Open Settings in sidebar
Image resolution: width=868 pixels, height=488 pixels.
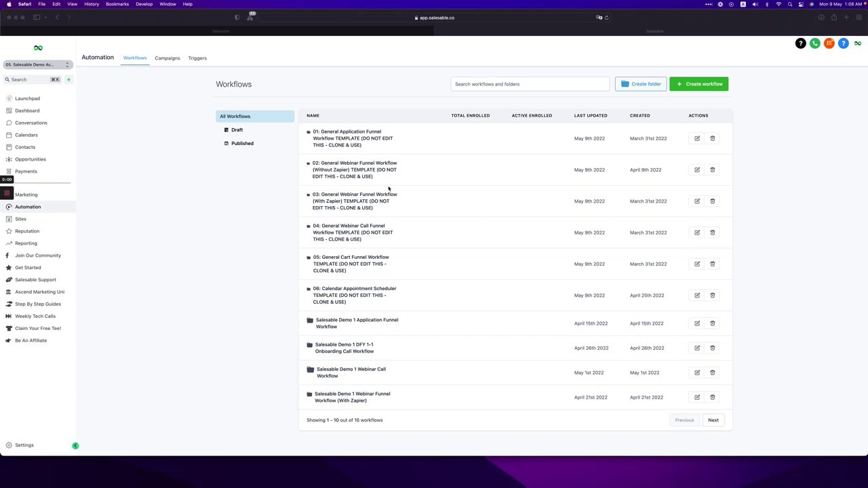pyautogui.click(x=24, y=445)
